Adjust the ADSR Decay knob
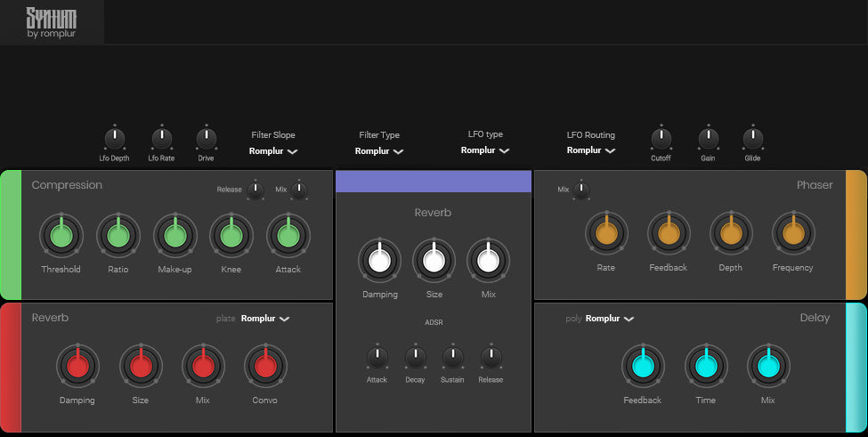 click(x=415, y=358)
